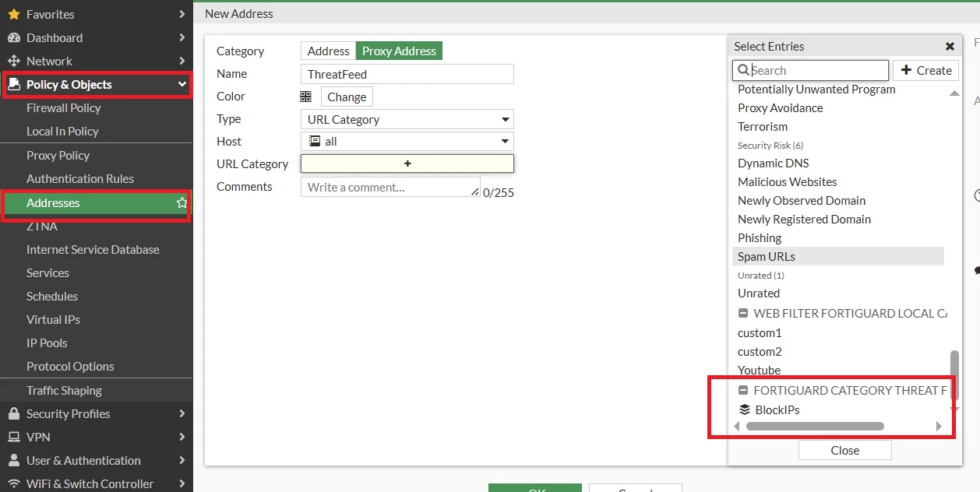Expand the Favorites menu chevron
Viewport: 980px width, 492px height.
[x=182, y=14]
